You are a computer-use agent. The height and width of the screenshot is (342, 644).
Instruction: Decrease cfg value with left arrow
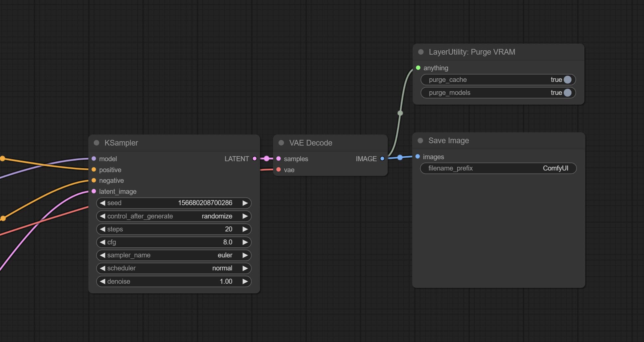[x=102, y=242]
